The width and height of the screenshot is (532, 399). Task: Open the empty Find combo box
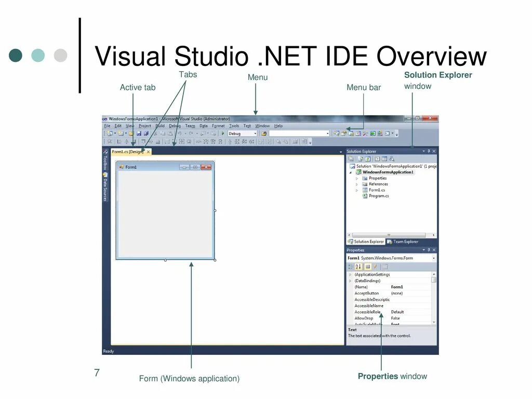pos(299,134)
